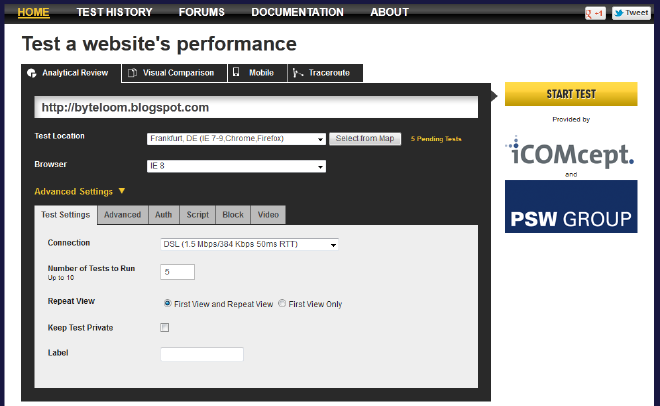
Task: Focus the website URL input field
Action: pyautogui.click(x=256, y=107)
